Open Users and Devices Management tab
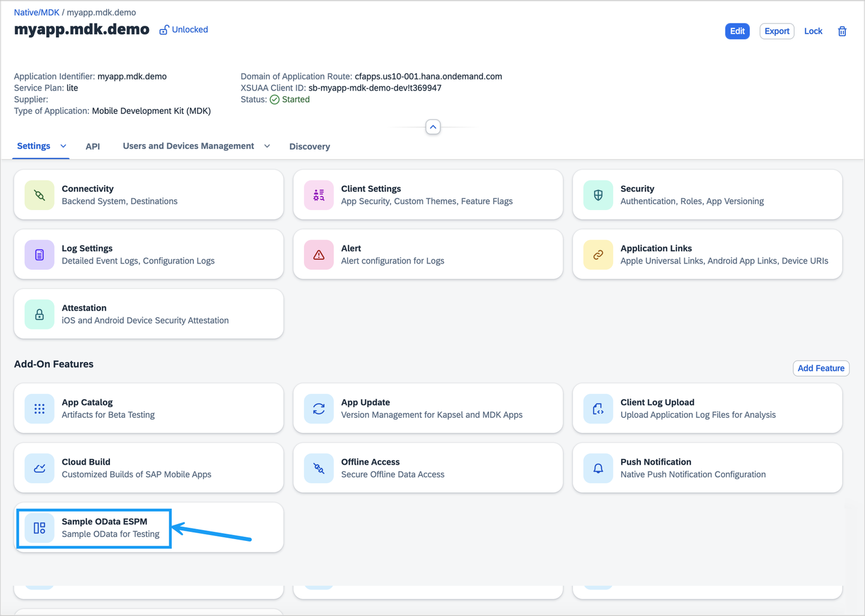The height and width of the screenshot is (616, 865). (189, 146)
